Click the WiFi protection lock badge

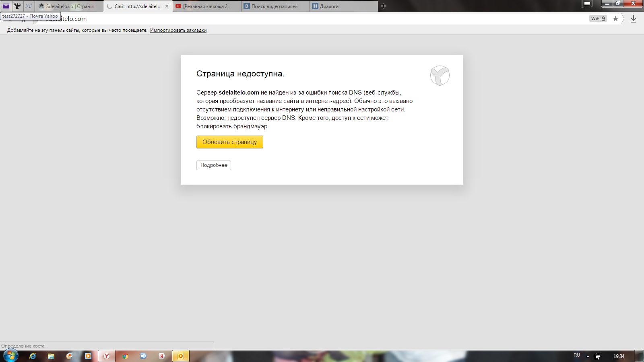tap(598, 19)
